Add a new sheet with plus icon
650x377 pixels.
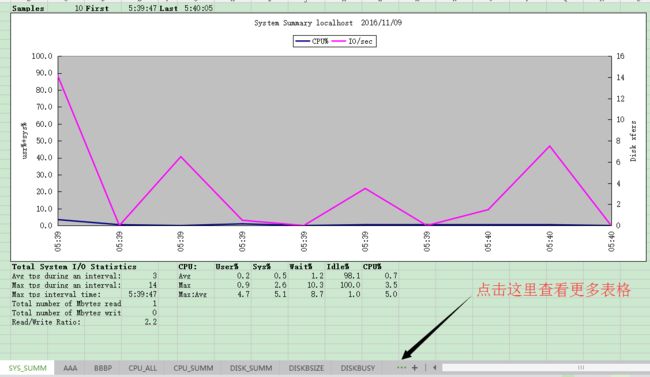point(415,367)
